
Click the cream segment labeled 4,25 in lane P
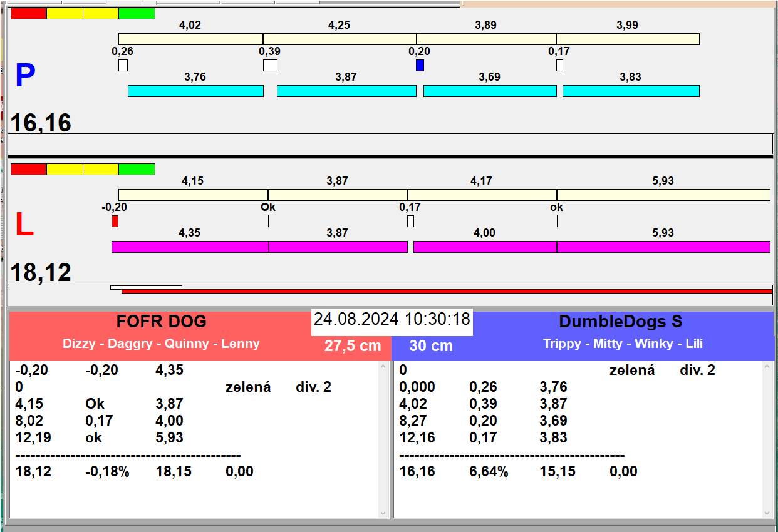[340, 39]
